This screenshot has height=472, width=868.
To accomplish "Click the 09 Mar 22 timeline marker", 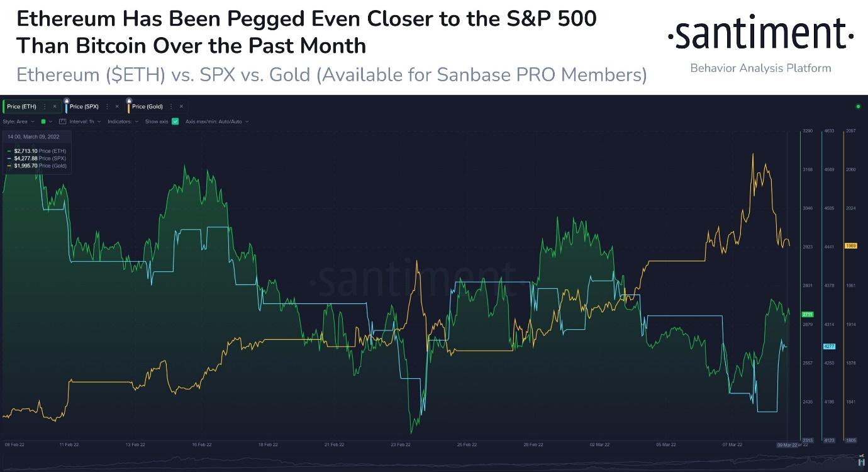I will pyautogui.click(x=788, y=444).
